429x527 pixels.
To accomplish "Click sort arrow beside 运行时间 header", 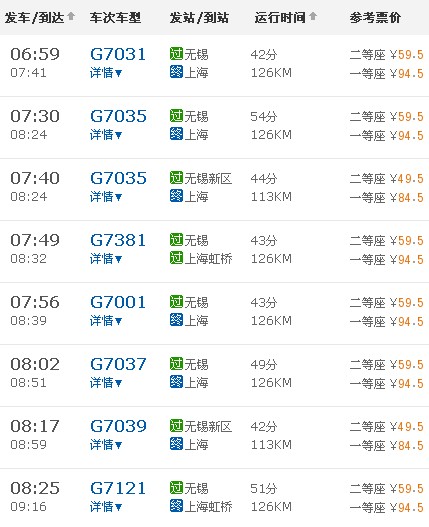I will point(313,16).
